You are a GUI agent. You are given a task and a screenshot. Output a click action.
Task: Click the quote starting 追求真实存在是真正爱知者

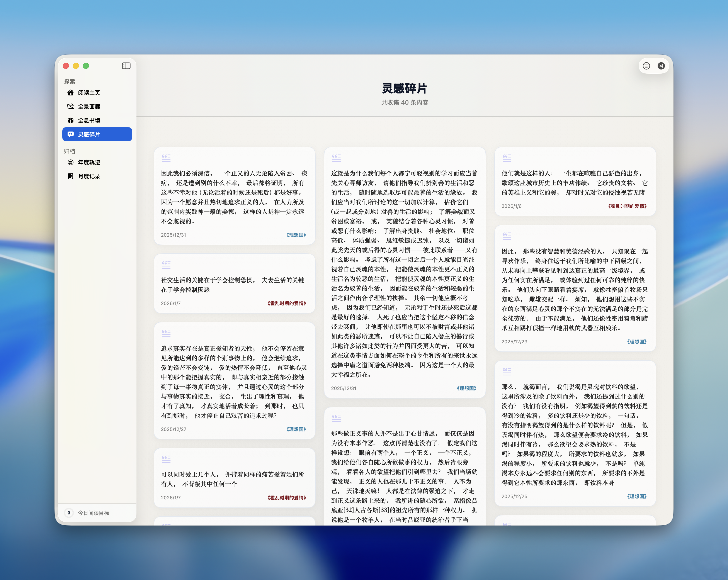pos(234,382)
